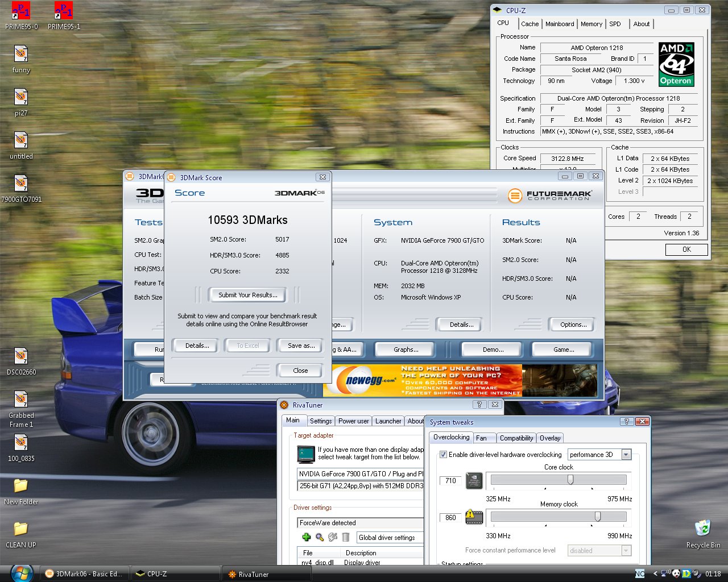The image size is (728, 582).
Task: Adjust the Core clock slider handle
Action: tap(570, 480)
